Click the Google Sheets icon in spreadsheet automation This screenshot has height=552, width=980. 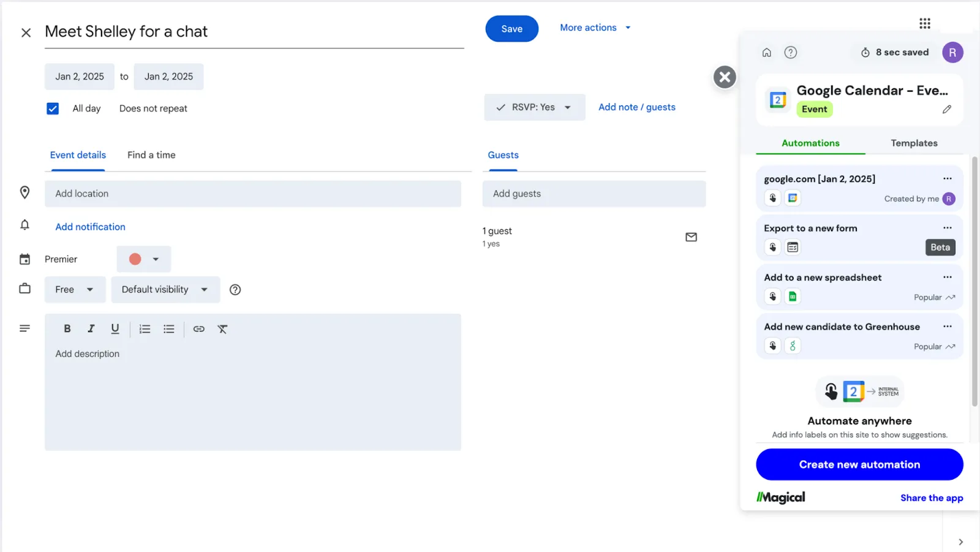point(793,297)
